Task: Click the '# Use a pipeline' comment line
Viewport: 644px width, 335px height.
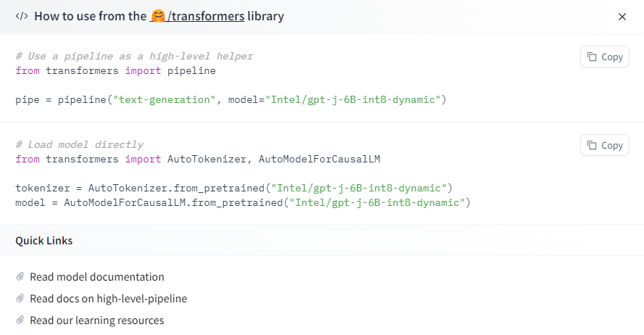Action: [x=134, y=56]
